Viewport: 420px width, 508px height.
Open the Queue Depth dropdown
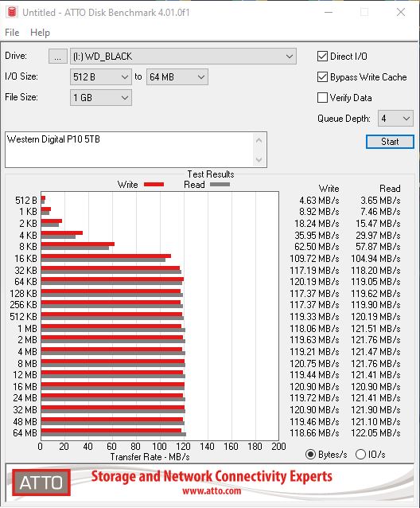(x=395, y=119)
